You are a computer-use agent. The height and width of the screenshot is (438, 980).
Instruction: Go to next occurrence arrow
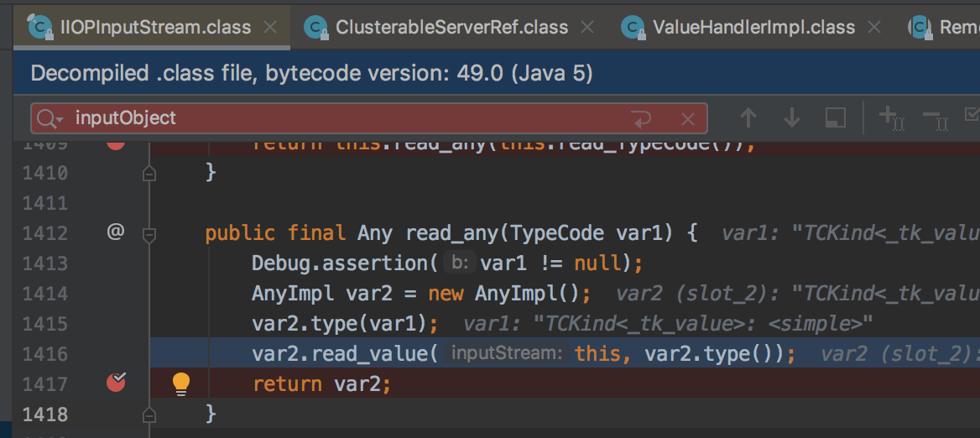tap(792, 118)
